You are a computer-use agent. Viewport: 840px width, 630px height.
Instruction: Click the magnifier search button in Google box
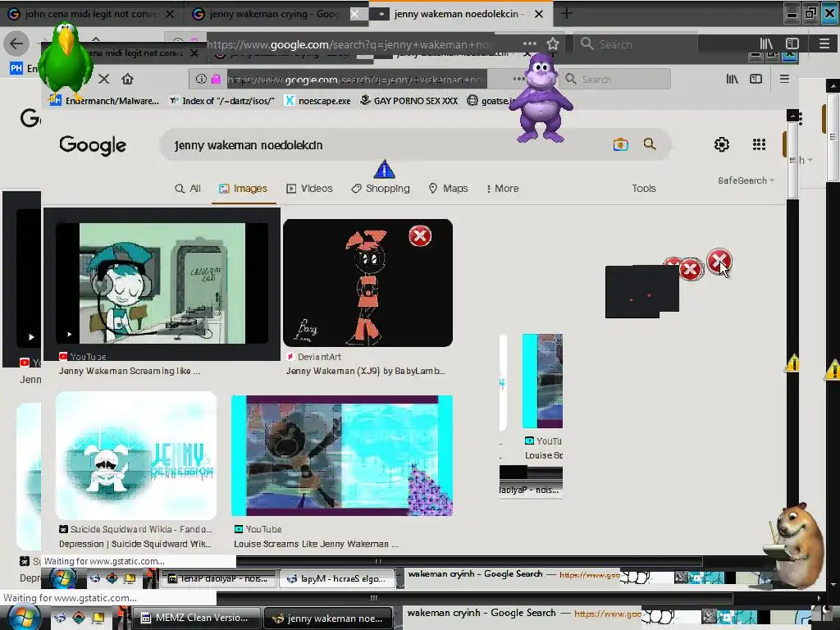coord(650,144)
